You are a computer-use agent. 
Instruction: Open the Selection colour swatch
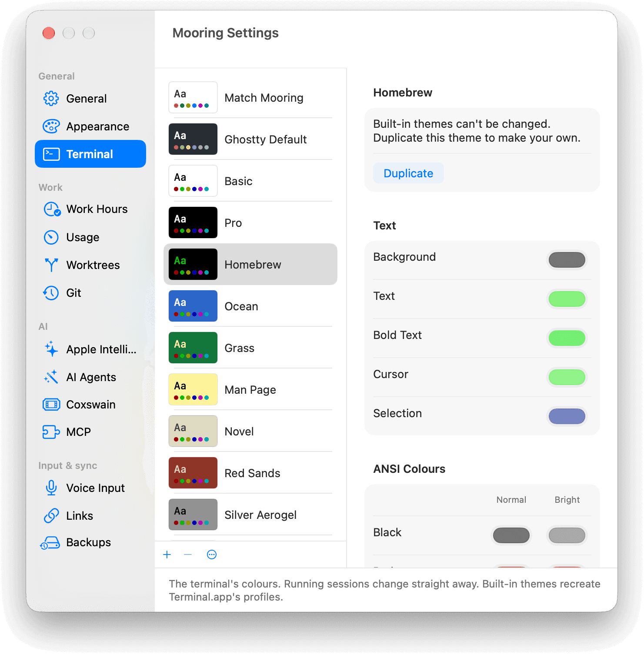point(567,416)
